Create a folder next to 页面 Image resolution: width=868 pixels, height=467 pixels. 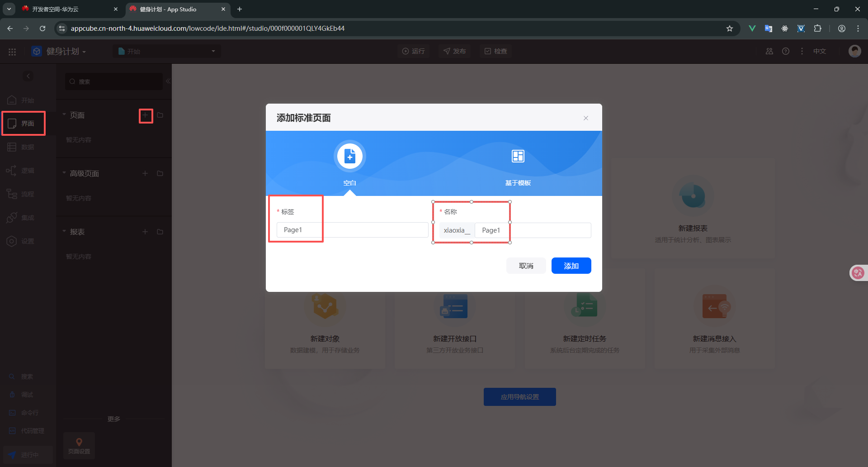(160, 115)
